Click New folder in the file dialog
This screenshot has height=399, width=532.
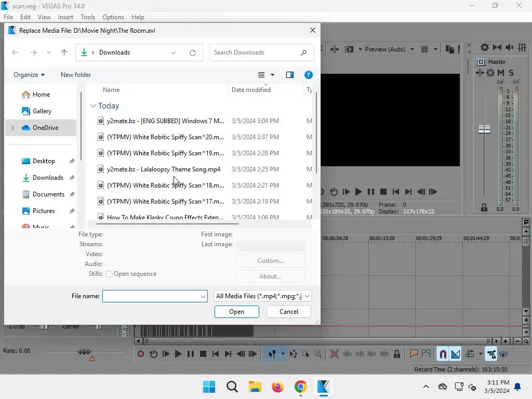coord(76,75)
